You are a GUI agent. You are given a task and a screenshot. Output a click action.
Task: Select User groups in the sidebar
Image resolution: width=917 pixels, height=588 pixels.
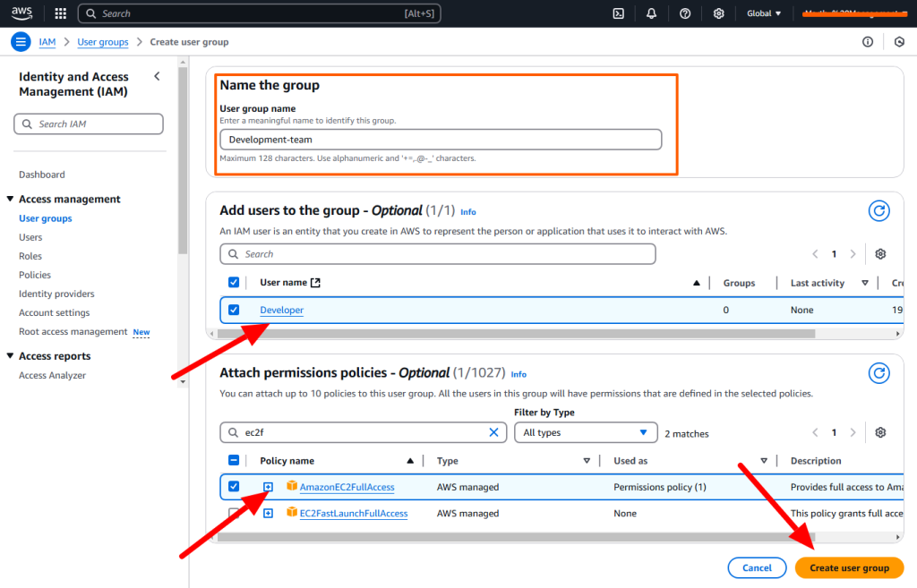[45, 218]
